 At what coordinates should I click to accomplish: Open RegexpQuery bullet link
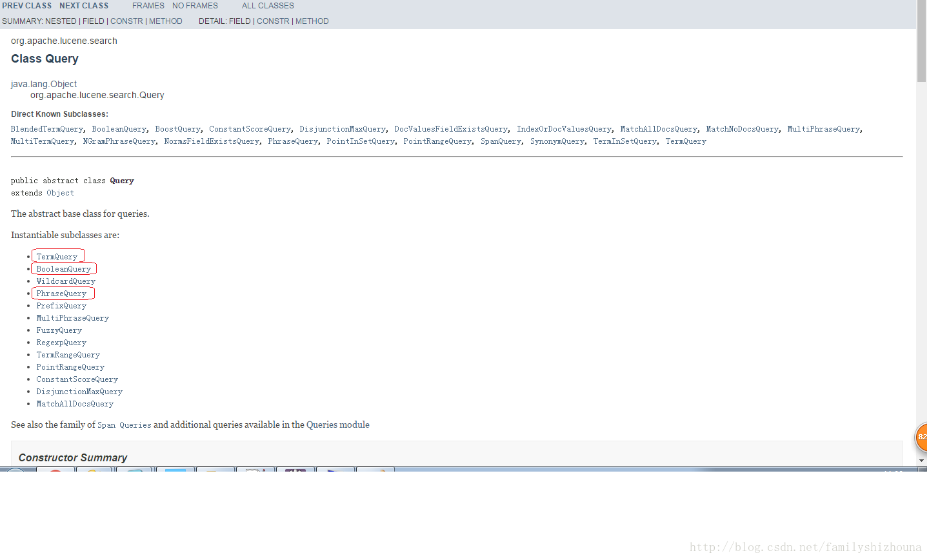point(61,343)
